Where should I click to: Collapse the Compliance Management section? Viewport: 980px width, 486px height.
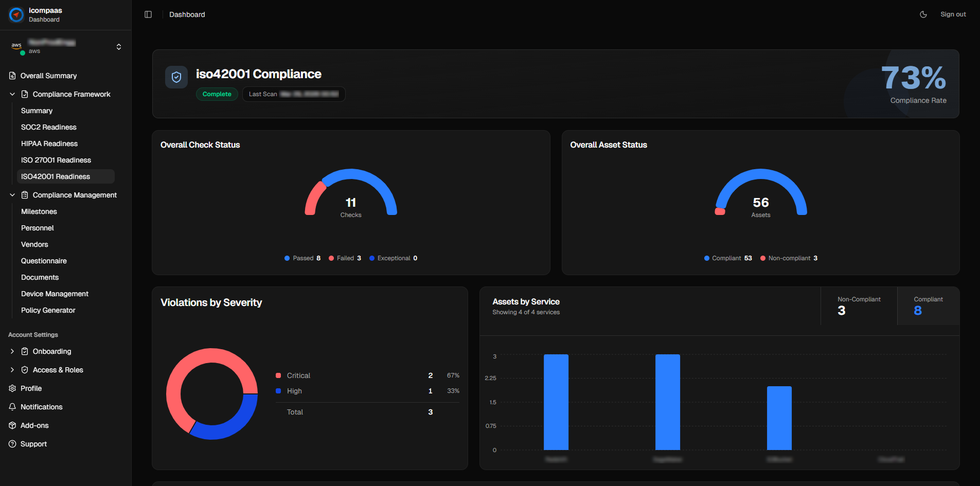12,195
